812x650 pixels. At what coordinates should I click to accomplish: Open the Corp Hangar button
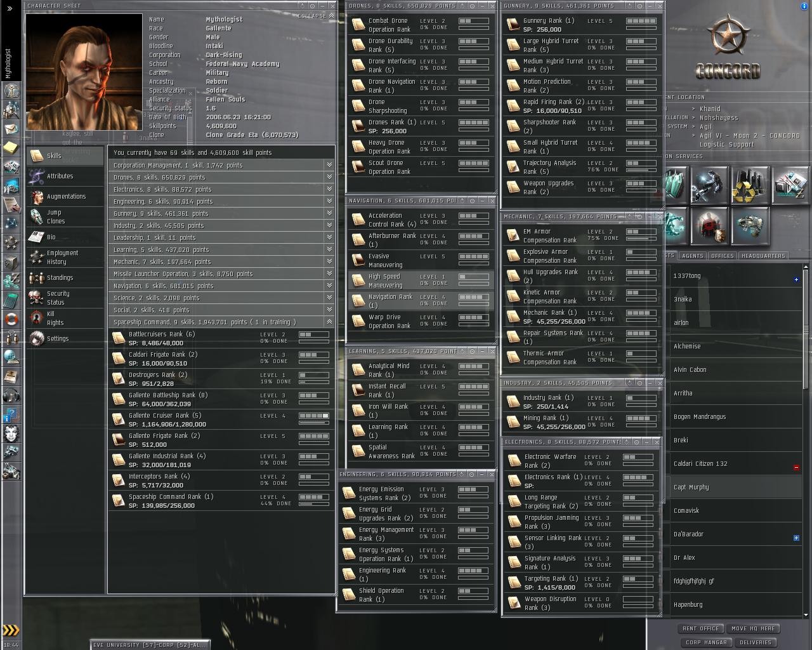coord(706,642)
